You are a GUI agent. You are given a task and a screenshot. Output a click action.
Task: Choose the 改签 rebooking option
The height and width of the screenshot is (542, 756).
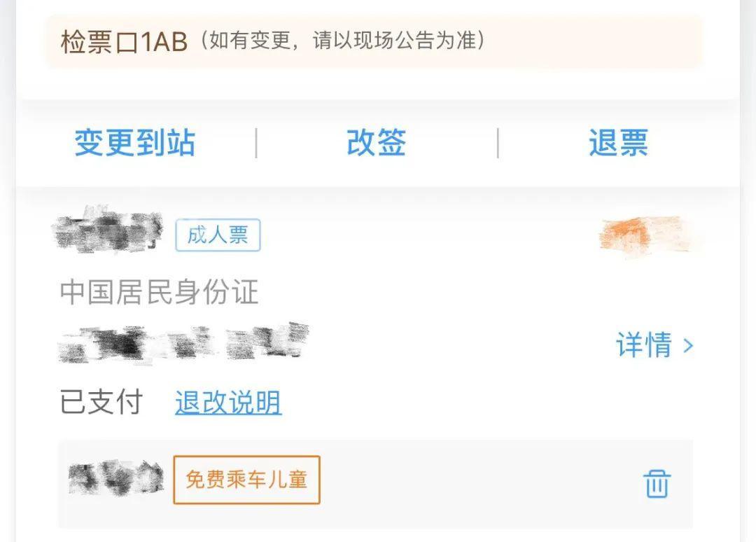coord(376,143)
